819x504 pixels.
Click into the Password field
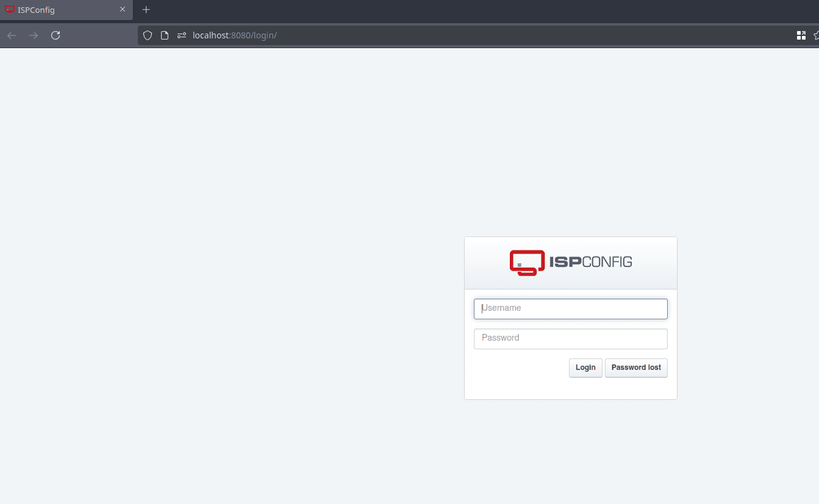[x=570, y=338]
